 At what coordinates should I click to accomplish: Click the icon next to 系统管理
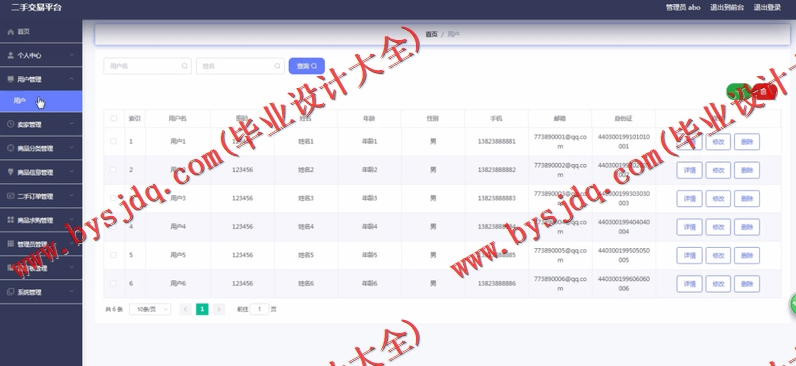point(10,292)
